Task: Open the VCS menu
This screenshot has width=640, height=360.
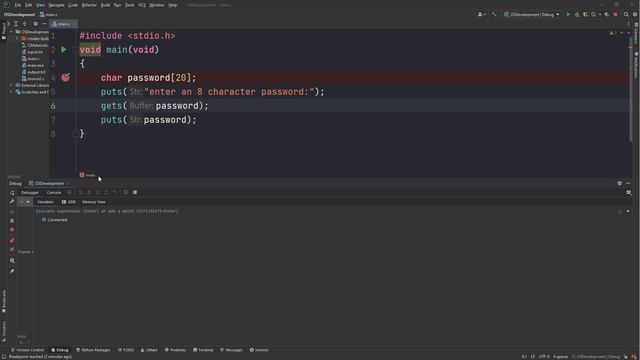Action: [x=142, y=5]
